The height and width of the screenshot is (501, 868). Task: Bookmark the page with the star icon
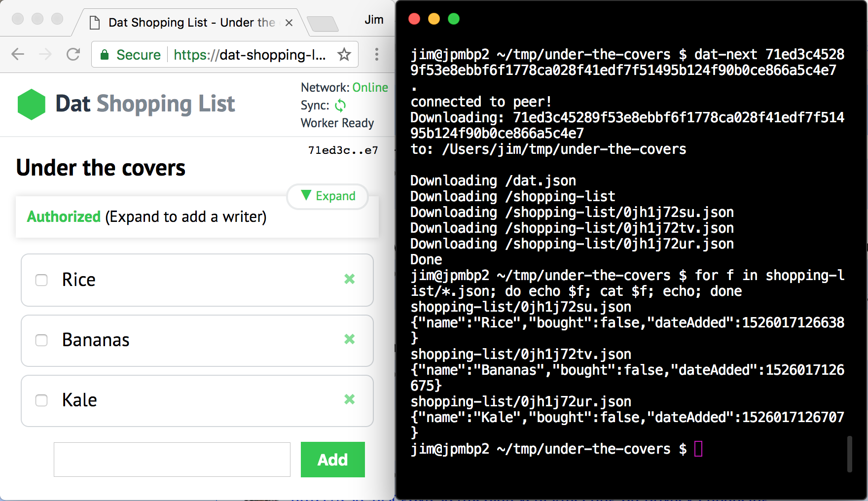[344, 54]
